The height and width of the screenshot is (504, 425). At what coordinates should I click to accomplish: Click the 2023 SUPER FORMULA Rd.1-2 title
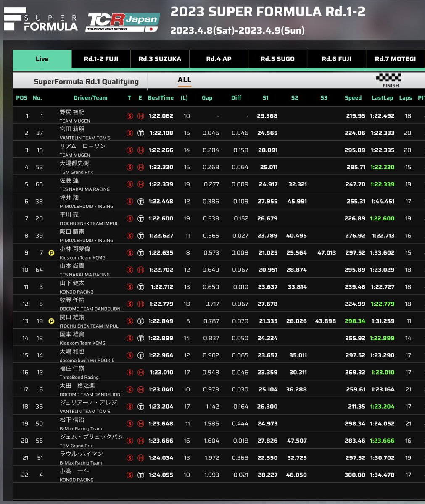click(268, 11)
